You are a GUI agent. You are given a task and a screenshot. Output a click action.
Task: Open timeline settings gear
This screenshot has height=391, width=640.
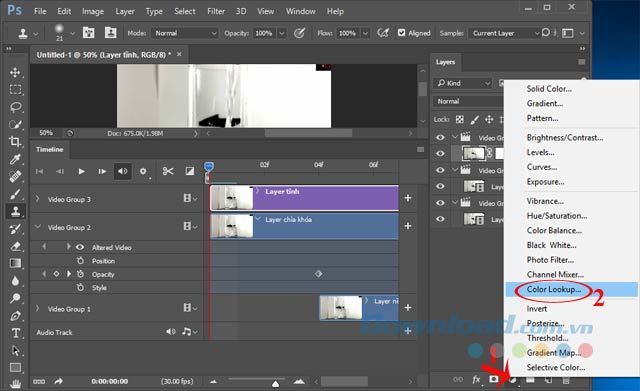(143, 171)
